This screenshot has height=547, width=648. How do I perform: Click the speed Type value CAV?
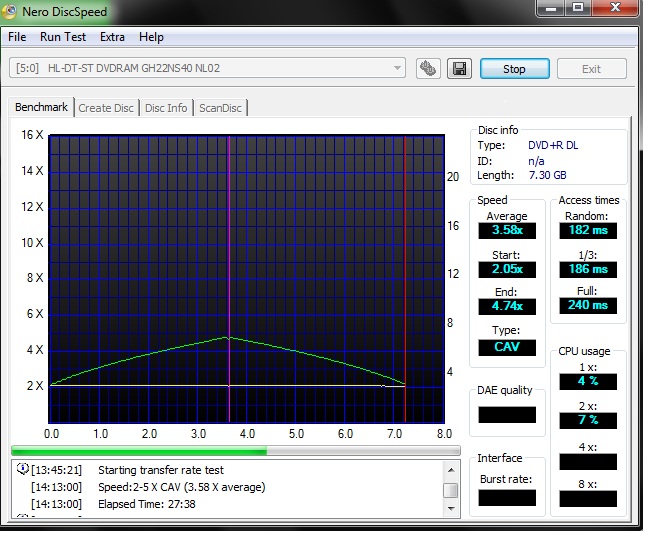(x=507, y=347)
